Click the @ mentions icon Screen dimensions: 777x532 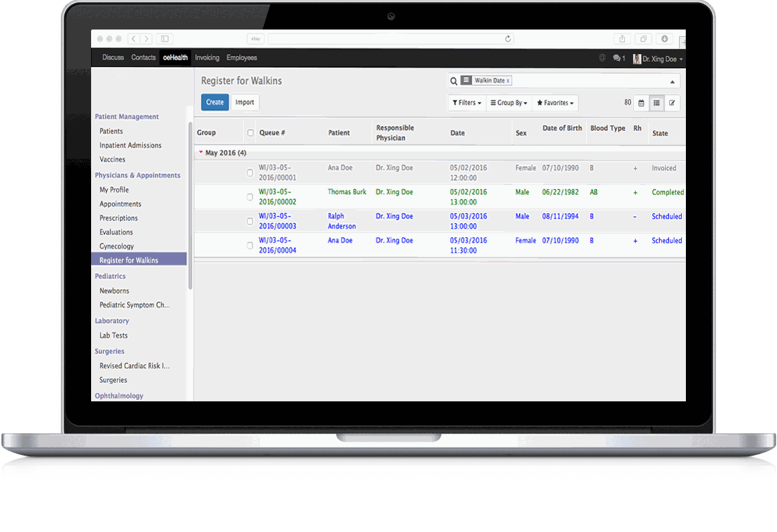(602, 58)
